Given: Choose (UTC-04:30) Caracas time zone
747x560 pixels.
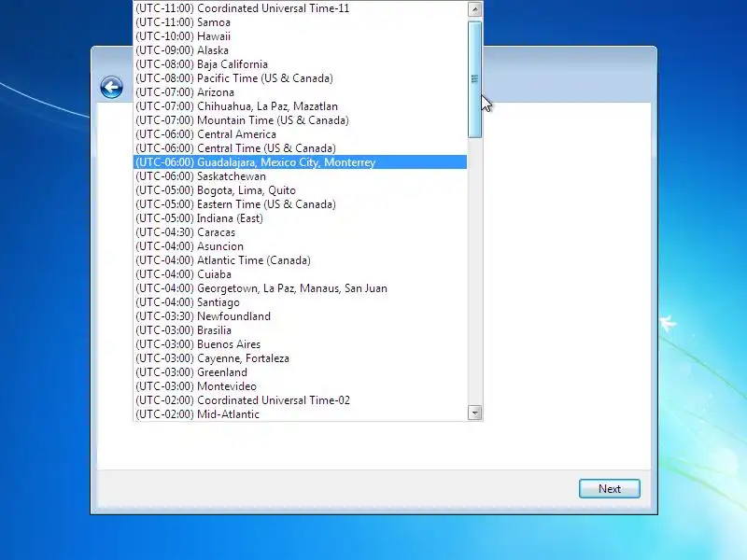Looking at the screenshot, I should tap(300, 232).
